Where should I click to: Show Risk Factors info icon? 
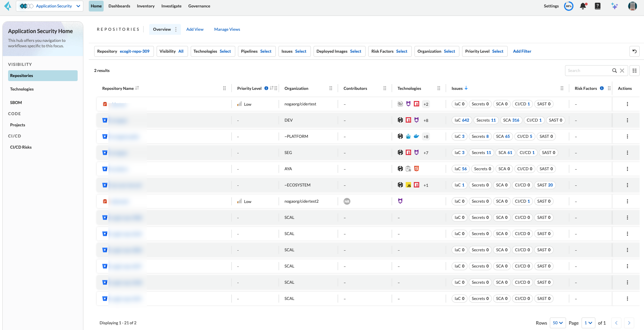tap(602, 88)
